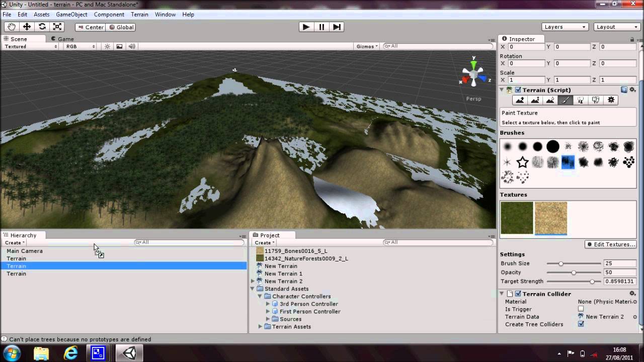Select the Scale transform tool
The width and height of the screenshot is (644, 362).
tap(57, 27)
